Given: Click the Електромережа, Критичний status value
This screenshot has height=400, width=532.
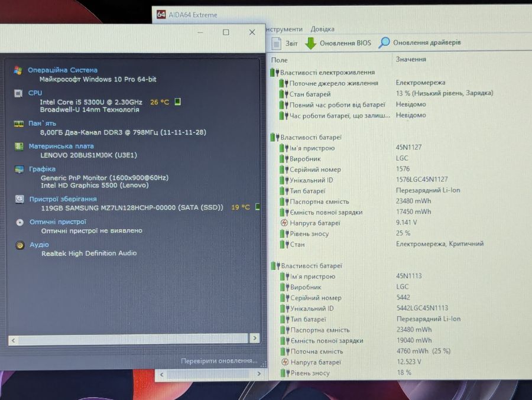Looking at the screenshot, I should (440, 243).
